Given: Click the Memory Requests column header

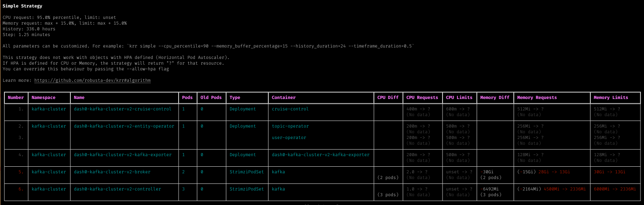Looking at the screenshot, I should (x=537, y=98).
